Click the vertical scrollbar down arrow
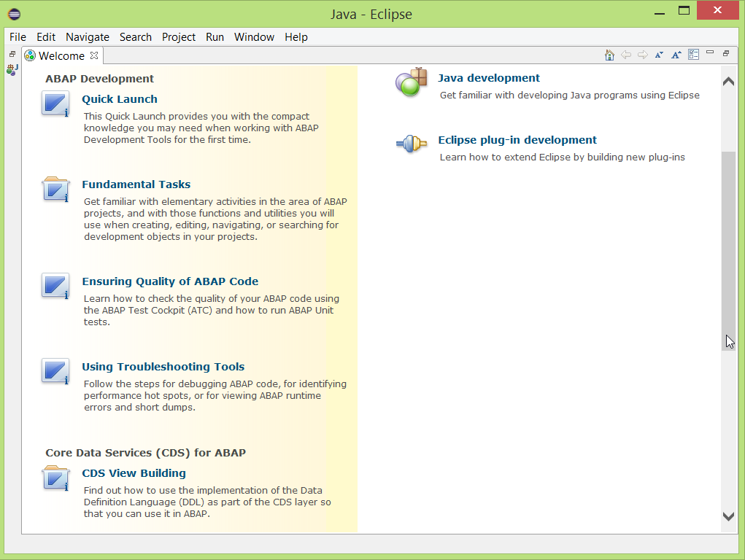This screenshot has height=560, width=745. (x=727, y=516)
